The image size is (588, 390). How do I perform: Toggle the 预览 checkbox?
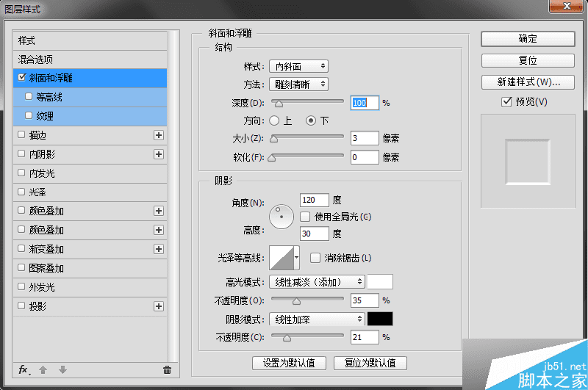coord(506,101)
